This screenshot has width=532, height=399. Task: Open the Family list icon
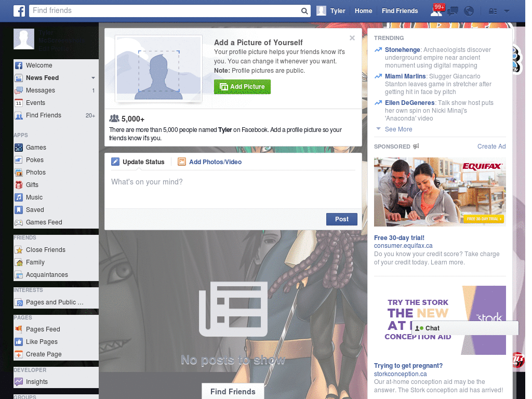tap(19, 262)
